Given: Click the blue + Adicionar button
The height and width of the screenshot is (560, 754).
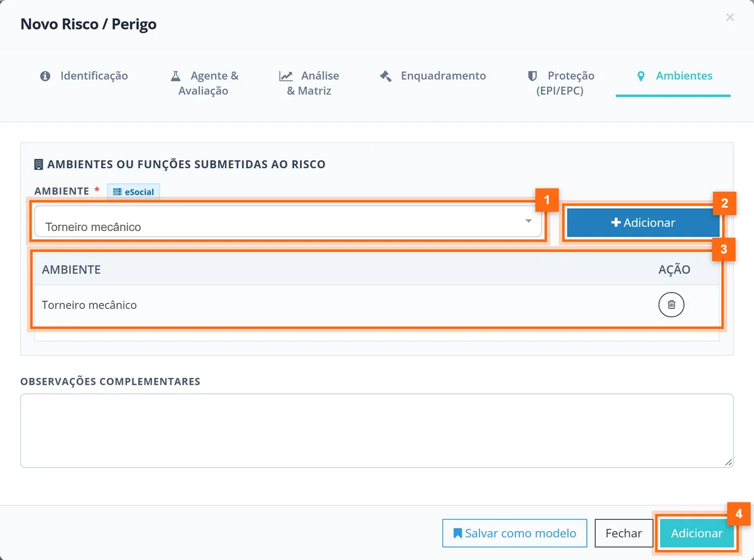Looking at the screenshot, I should point(643,223).
